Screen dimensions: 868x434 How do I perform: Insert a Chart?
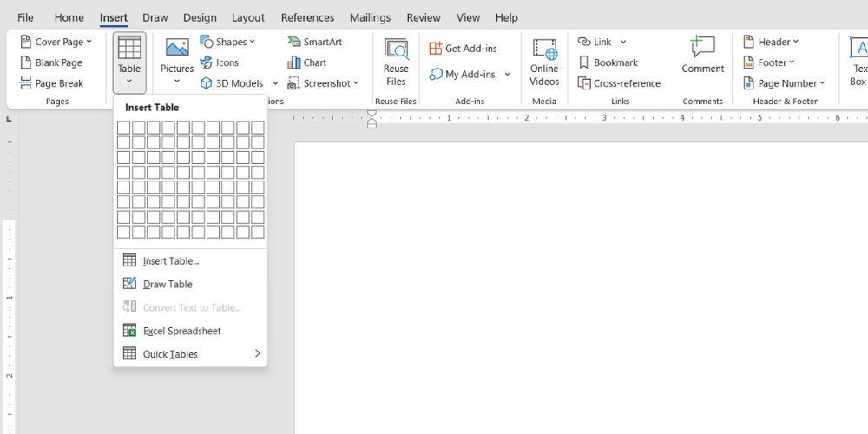click(x=306, y=62)
